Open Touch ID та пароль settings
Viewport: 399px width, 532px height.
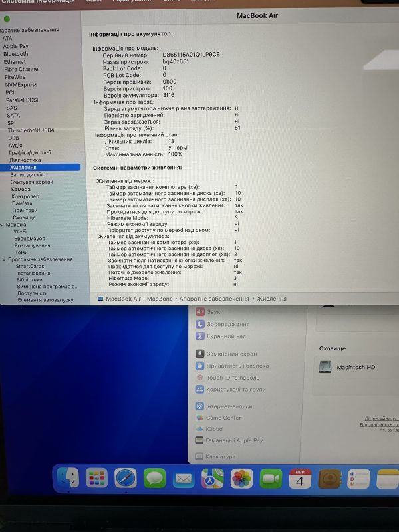click(227, 378)
